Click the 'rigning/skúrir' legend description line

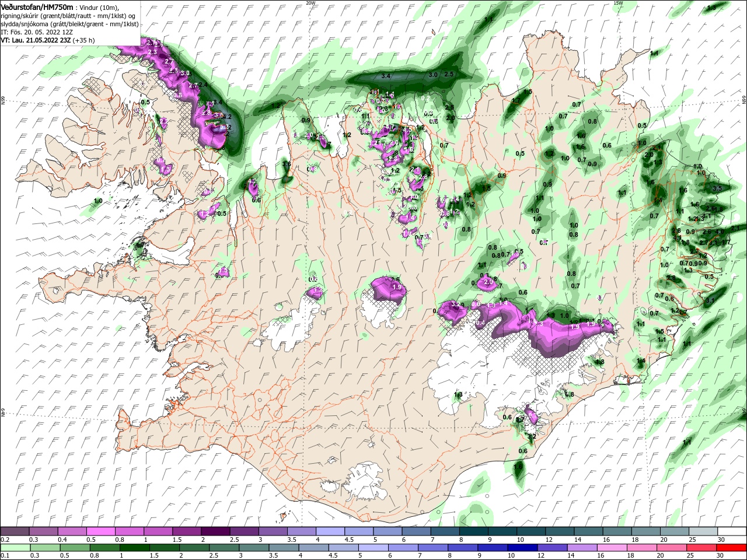tap(67, 15)
